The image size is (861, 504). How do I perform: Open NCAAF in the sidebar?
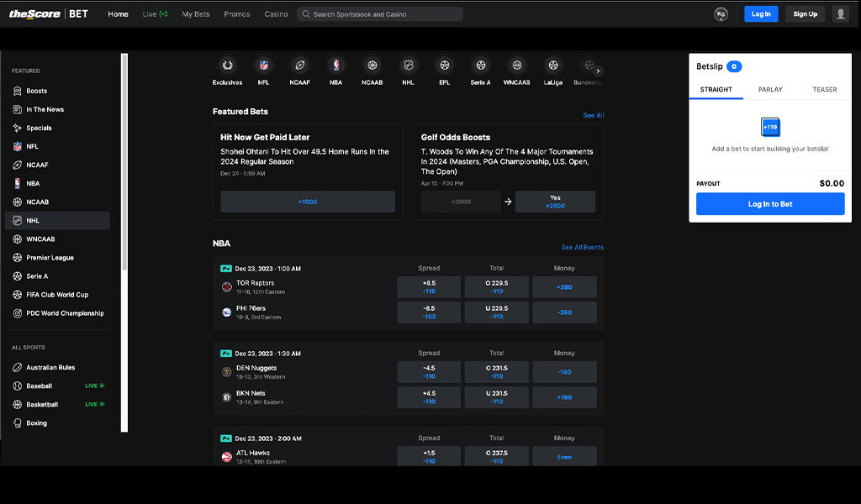point(58,165)
